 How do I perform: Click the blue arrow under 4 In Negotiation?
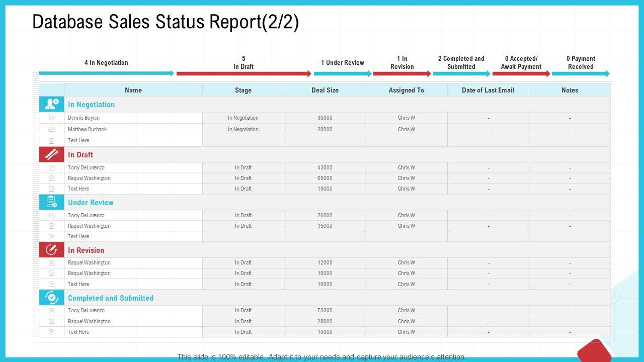coord(107,73)
